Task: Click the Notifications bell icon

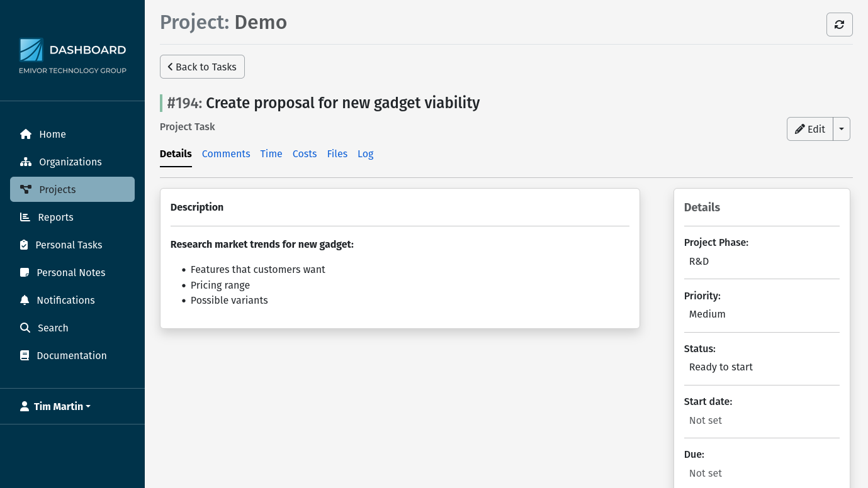Action: point(25,300)
